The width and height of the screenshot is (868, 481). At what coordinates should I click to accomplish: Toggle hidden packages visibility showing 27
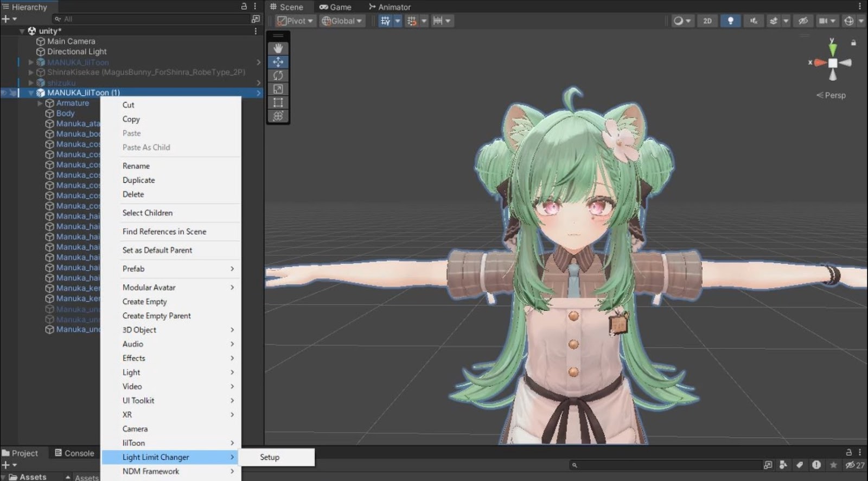tap(855, 465)
